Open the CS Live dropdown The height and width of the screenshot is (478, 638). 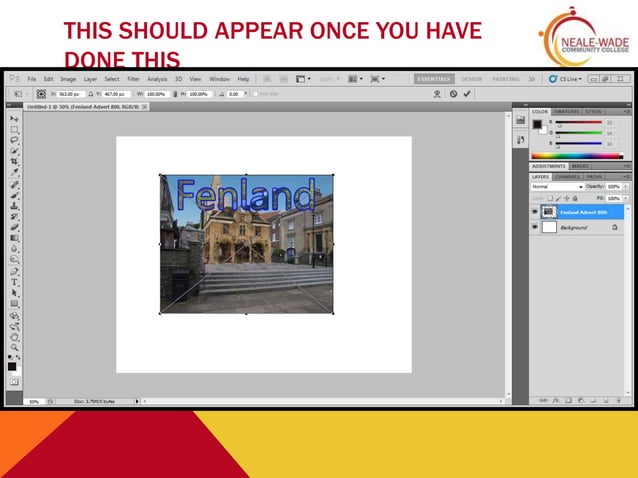pos(565,79)
